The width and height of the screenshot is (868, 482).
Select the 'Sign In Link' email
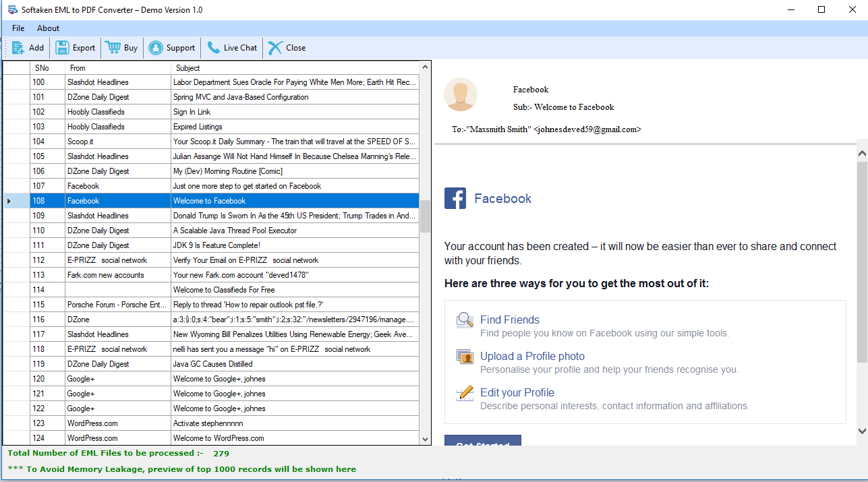coord(211,112)
